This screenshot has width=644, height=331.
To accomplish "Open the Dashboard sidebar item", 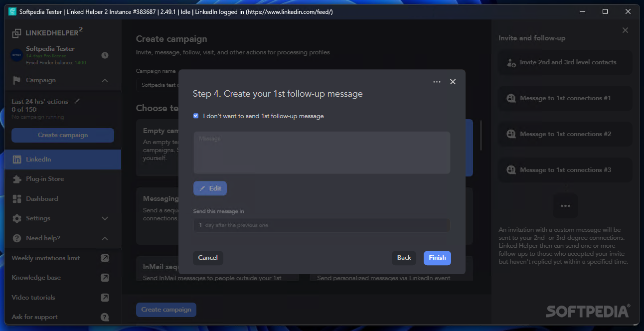I will 63,198.
